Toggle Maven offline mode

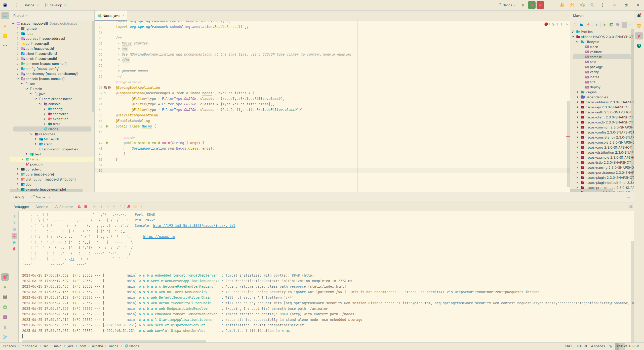tap(618, 25)
